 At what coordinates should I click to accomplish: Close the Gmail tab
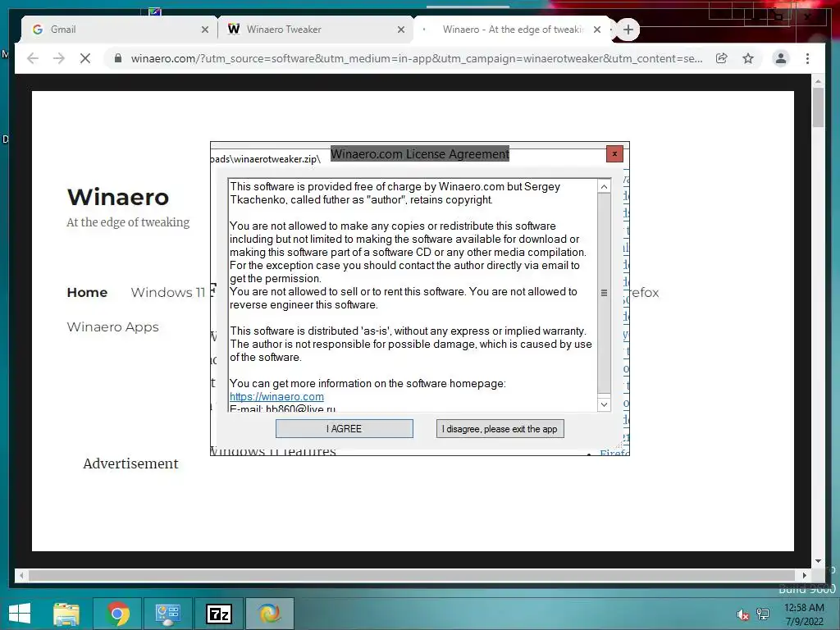point(204,30)
